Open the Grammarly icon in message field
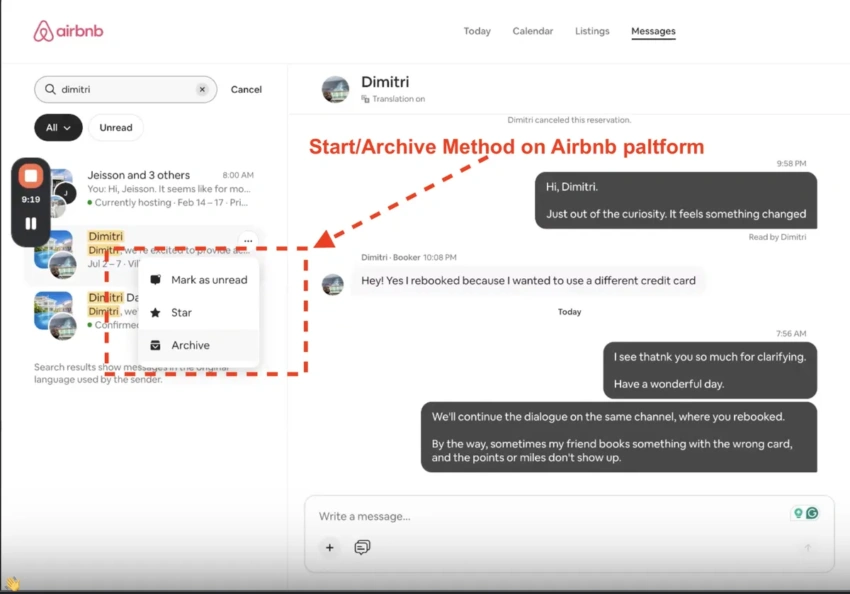The height and width of the screenshot is (594, 850). tap(810, 512)
